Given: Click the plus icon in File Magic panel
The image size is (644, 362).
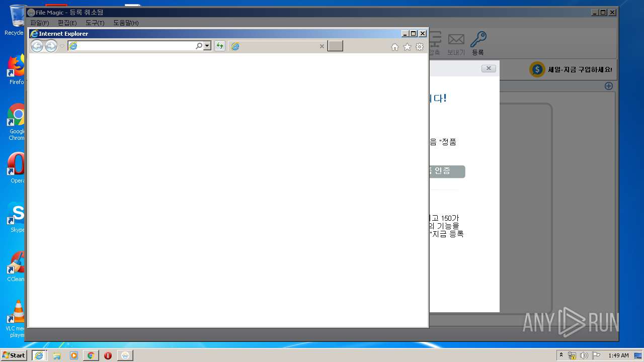Looking at the screenshot, I should pos(609,86).
